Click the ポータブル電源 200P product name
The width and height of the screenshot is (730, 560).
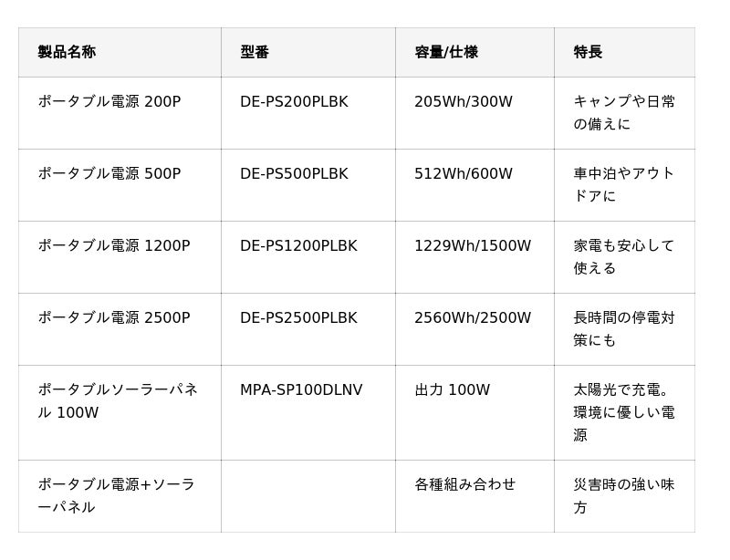[x=109, y=102]
